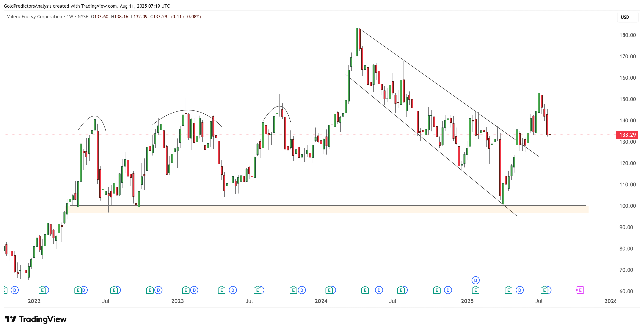
Task: Open the October 2022 earnings marker
Action: 150,290
